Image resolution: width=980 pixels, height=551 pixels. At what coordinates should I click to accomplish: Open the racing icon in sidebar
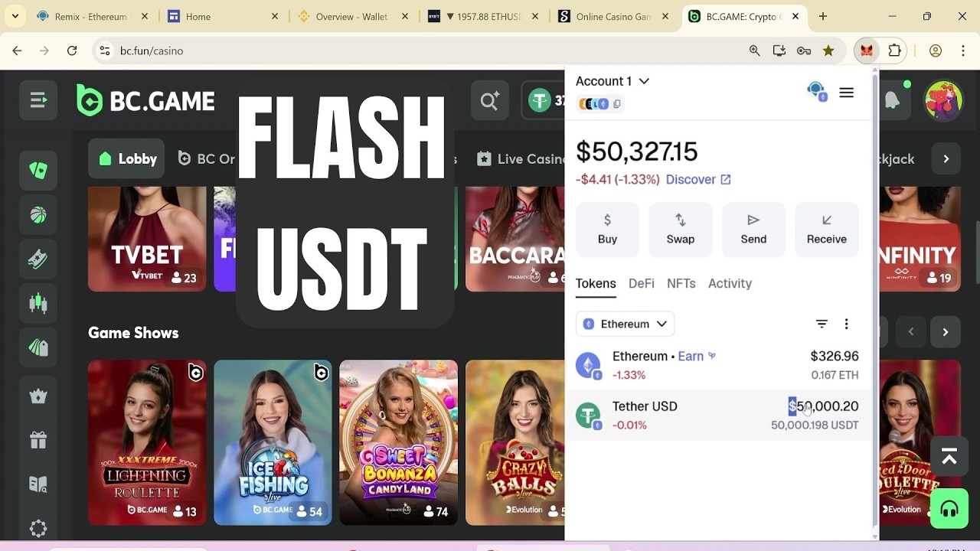(38, 347)
